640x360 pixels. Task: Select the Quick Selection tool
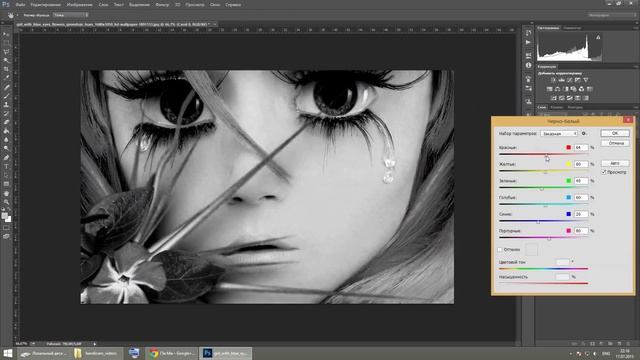coord(6,60)
